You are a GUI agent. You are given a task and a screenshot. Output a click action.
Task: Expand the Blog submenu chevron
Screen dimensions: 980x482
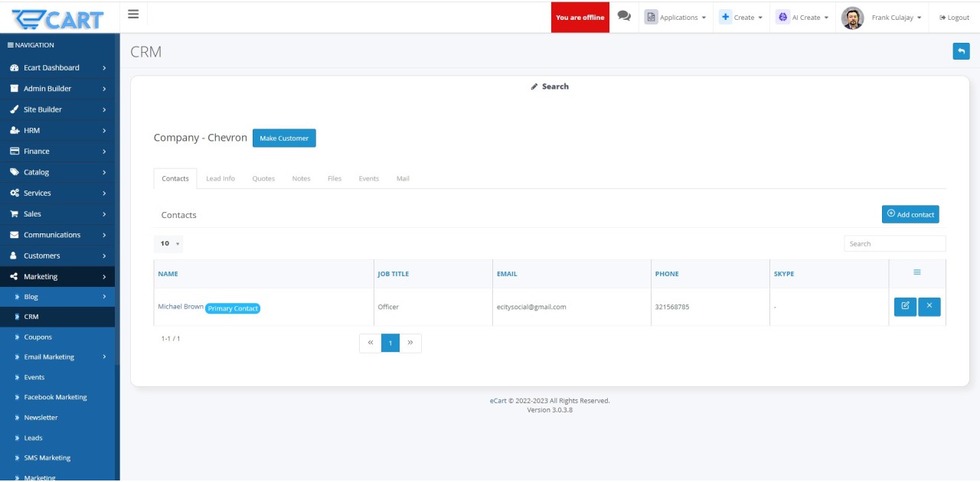coord(104,297)
